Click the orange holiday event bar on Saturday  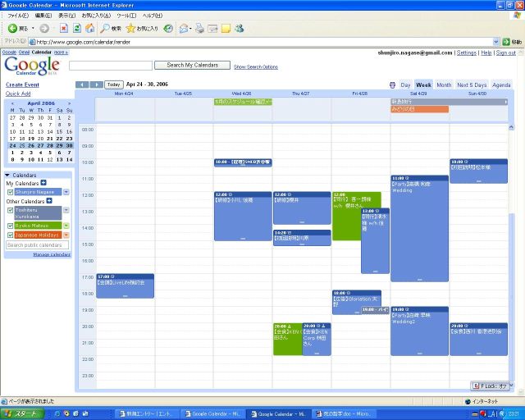coord(419,109)
